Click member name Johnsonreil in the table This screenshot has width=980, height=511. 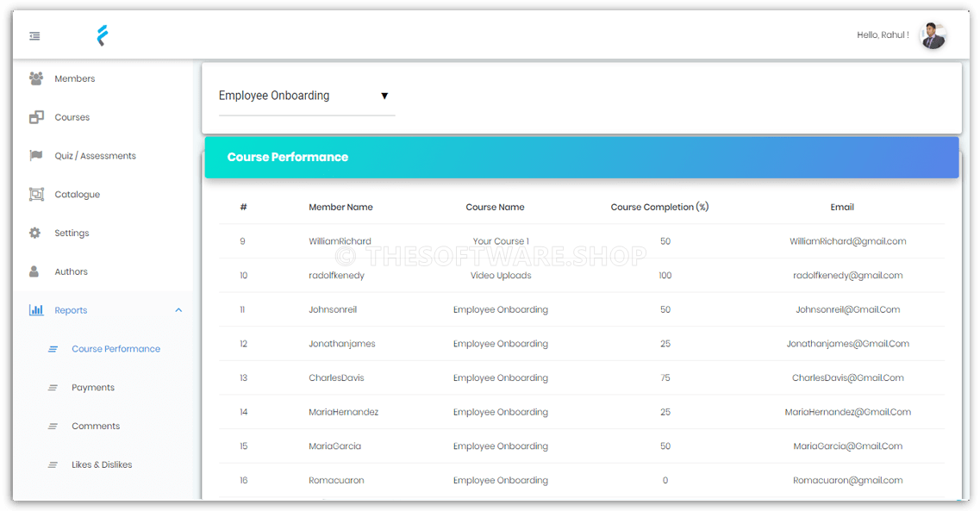click(332, 309)
